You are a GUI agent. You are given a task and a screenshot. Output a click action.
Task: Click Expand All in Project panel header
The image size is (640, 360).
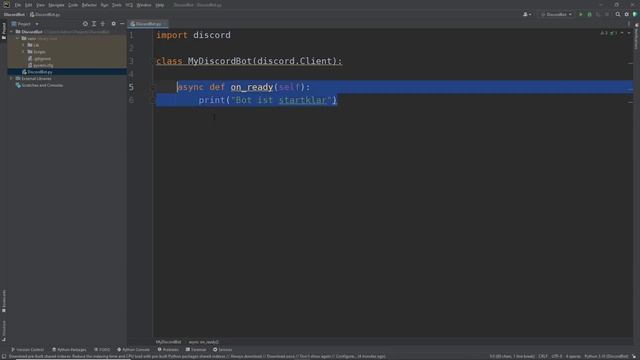click(x=94, y=24)
